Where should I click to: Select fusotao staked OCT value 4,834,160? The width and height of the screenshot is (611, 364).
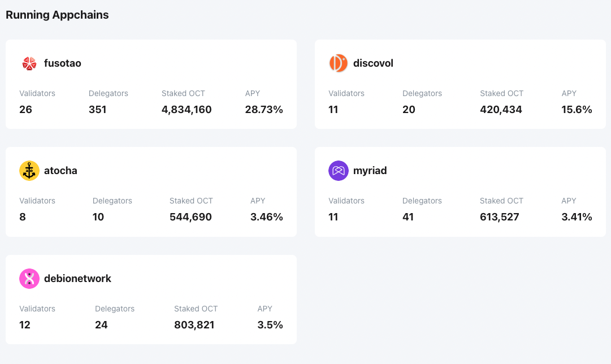tap(187, 110)
